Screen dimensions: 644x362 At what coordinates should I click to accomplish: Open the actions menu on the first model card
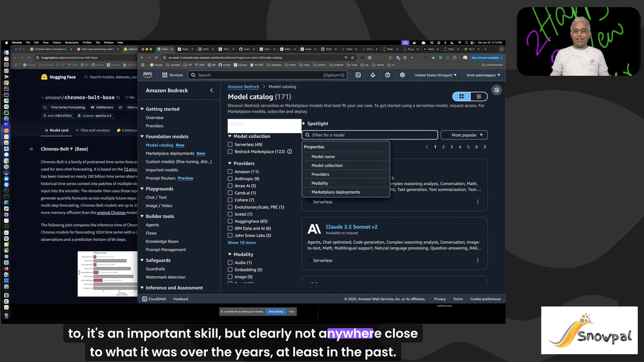478,201
